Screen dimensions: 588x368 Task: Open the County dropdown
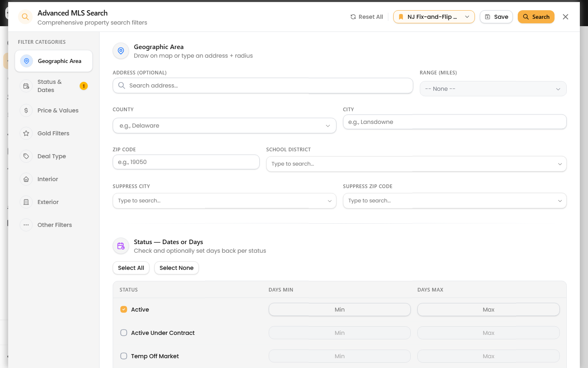[225, 126]
